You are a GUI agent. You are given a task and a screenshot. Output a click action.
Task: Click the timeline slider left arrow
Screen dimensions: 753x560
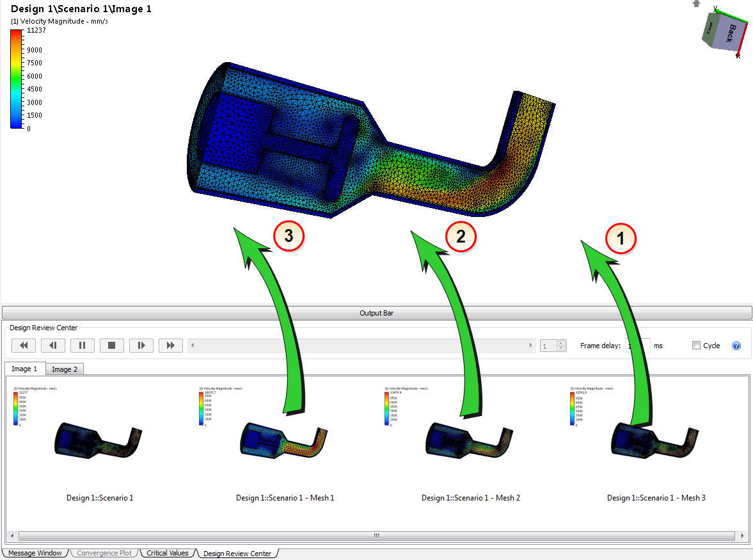193,346
